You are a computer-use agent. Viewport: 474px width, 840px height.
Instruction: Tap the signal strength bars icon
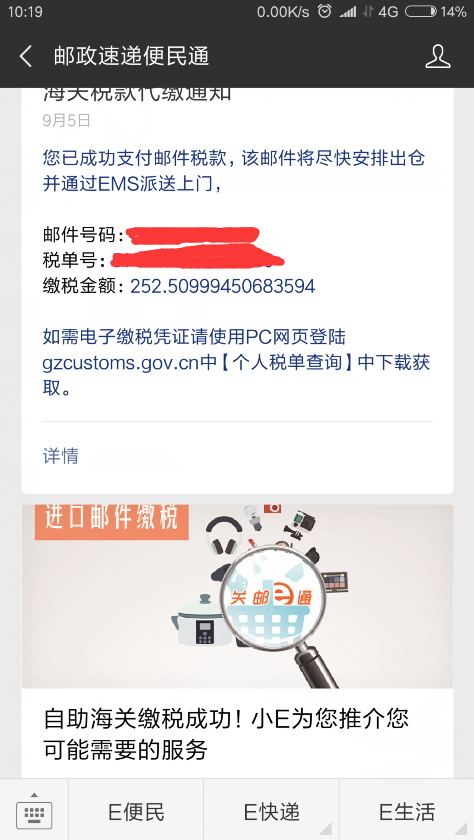348,11
